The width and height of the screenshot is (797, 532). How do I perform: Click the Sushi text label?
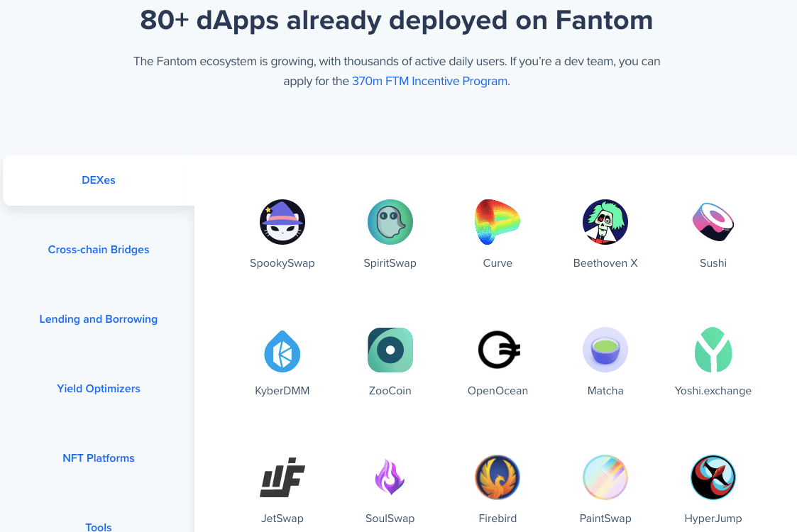point(713,263)
